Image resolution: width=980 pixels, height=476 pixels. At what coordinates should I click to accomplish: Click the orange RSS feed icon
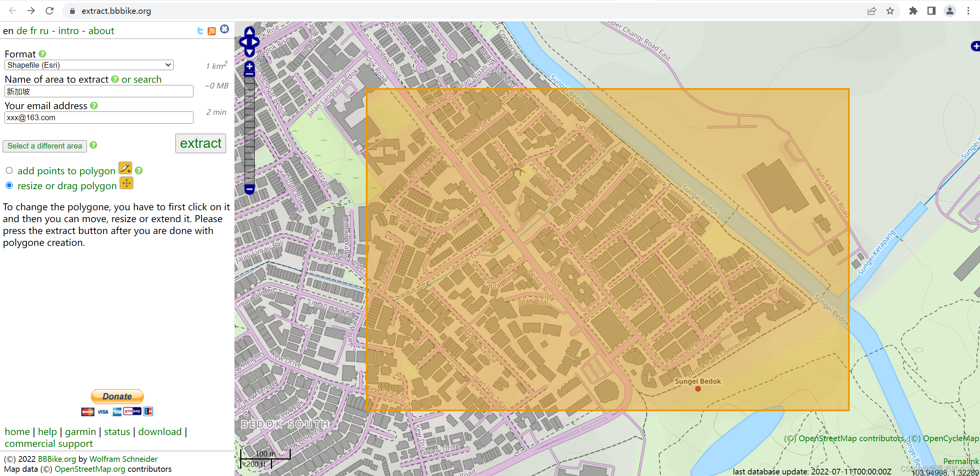coord(211,31)
